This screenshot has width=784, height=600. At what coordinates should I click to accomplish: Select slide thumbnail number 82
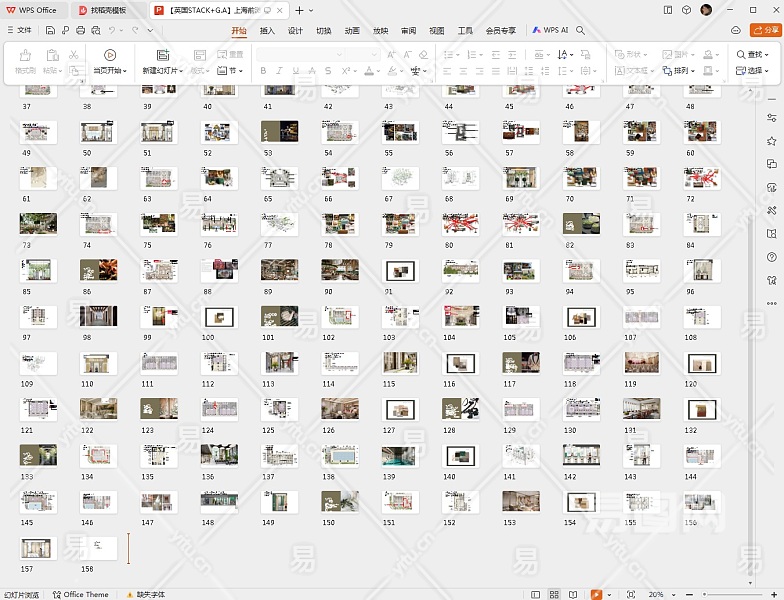click(581, 224)
